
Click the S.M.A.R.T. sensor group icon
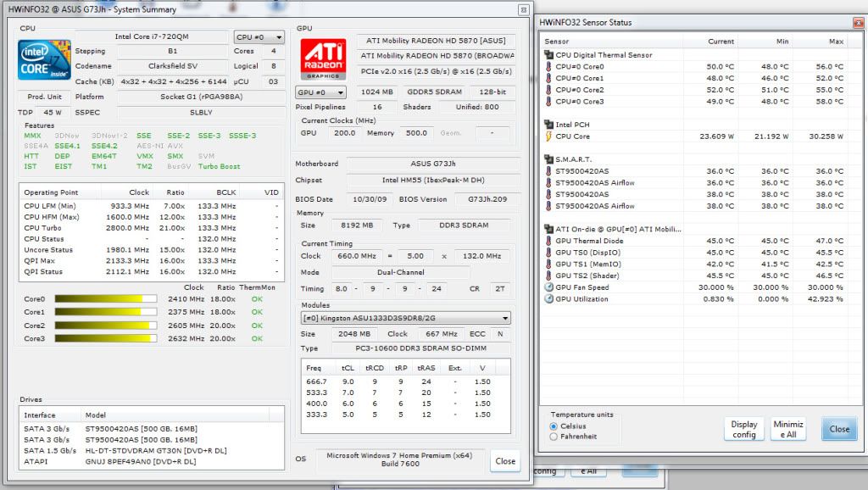pyautogui.click(x=548, y=159)
